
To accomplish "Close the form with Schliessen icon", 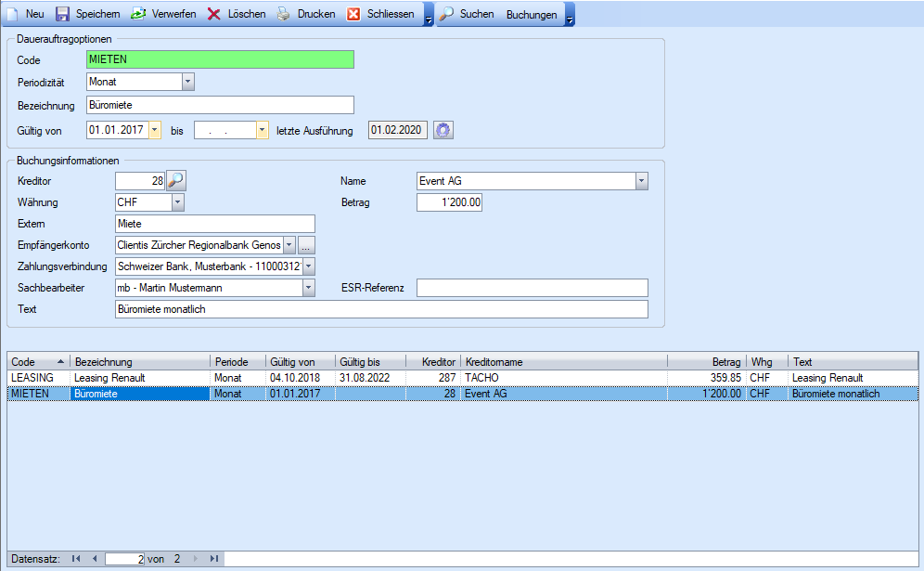I will 353,14.
